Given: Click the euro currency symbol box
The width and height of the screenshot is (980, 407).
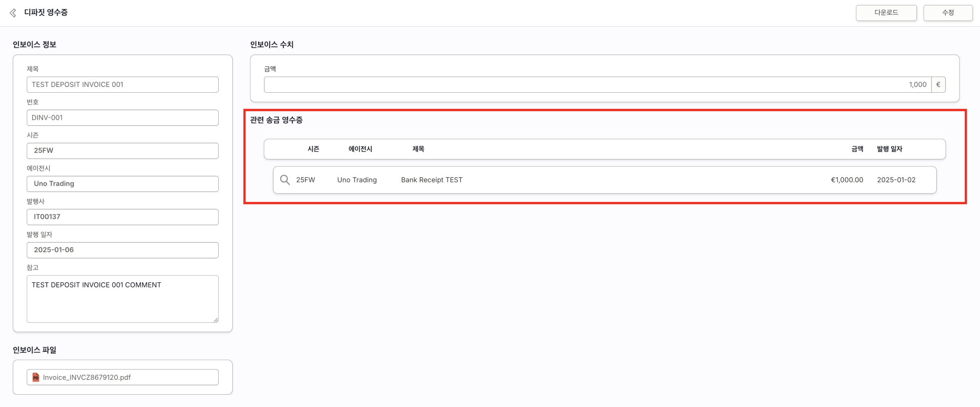Looking at the screenshot, I should [x=938, y=85].
